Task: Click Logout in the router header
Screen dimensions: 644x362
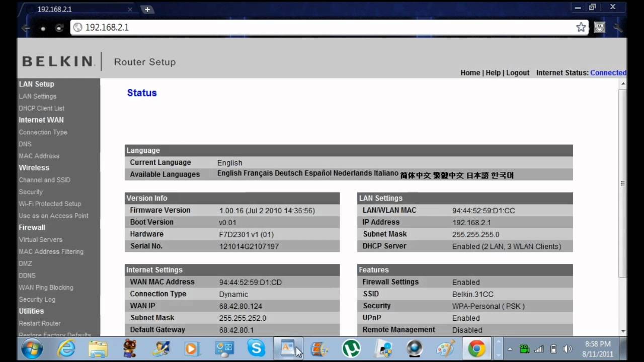Action: (518, 73)
